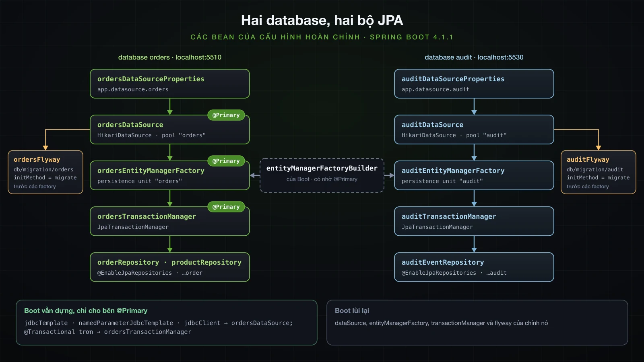Click "của Boot · có nhờ @Primary" caption
The image size is (644, 362).
click(322, 179)
